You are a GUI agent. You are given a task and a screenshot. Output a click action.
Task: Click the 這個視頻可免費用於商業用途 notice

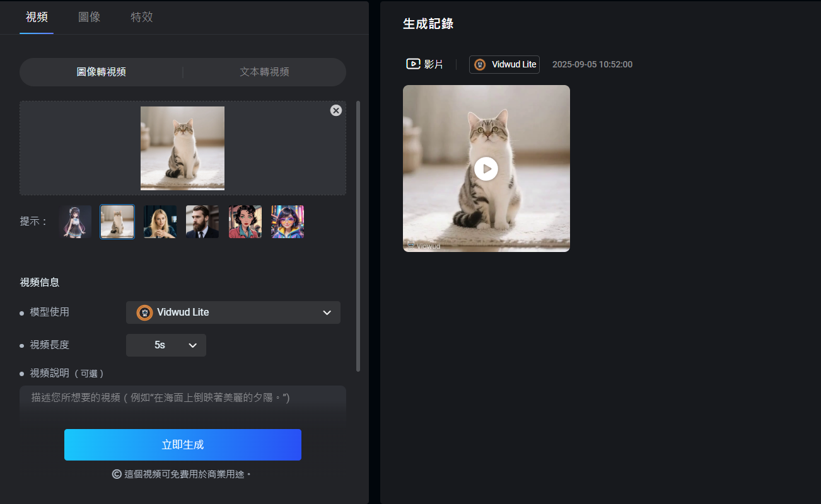click(188, 474)
